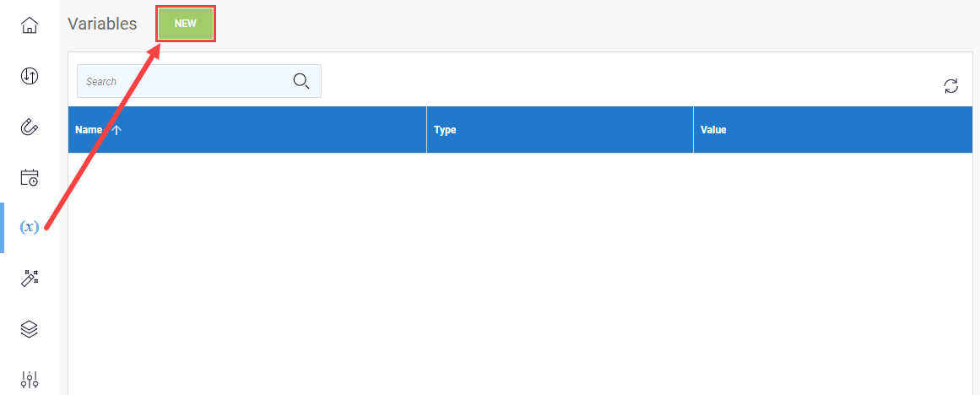The width and height of the screenshot is (980, 395).
Task: Open the up-down arrows transfer icon
Action: click(30, 77)
